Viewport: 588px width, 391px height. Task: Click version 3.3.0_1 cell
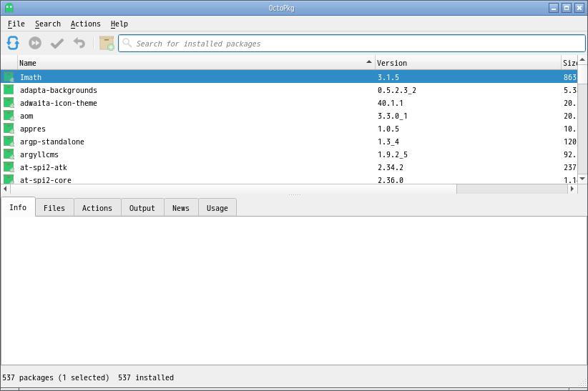click(x=392, y=116)
